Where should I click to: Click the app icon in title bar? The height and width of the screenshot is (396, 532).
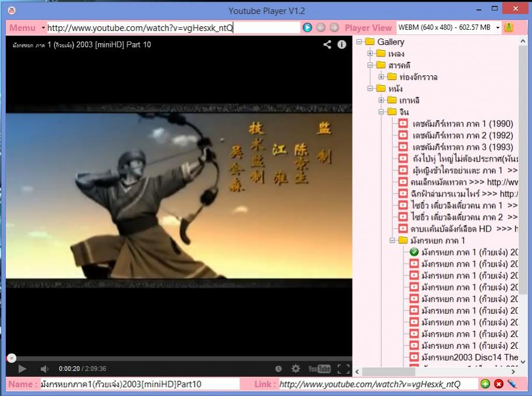(x=12, y=10)
